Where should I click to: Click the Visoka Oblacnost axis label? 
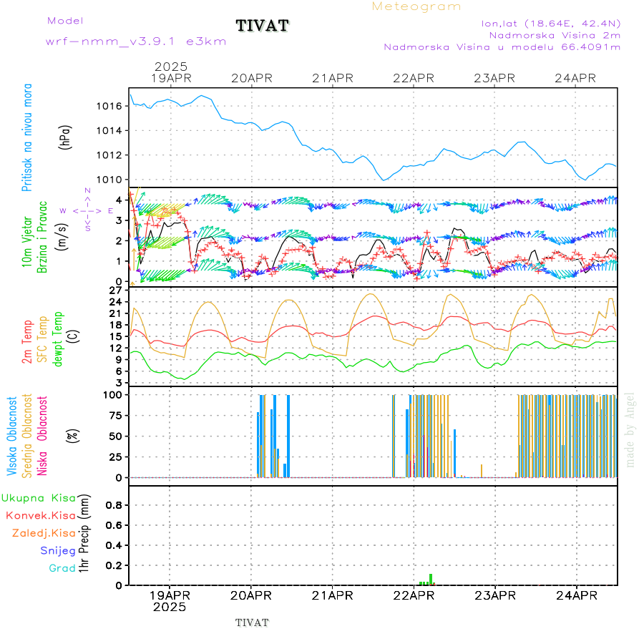(12, 435)
